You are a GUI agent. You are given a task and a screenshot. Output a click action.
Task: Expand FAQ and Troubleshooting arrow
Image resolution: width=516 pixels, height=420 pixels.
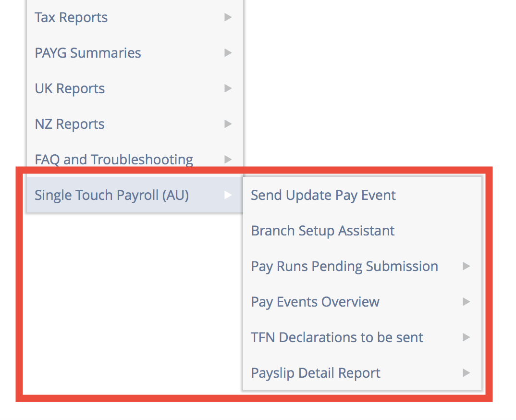pyautogui.click(x=228, y=159)
